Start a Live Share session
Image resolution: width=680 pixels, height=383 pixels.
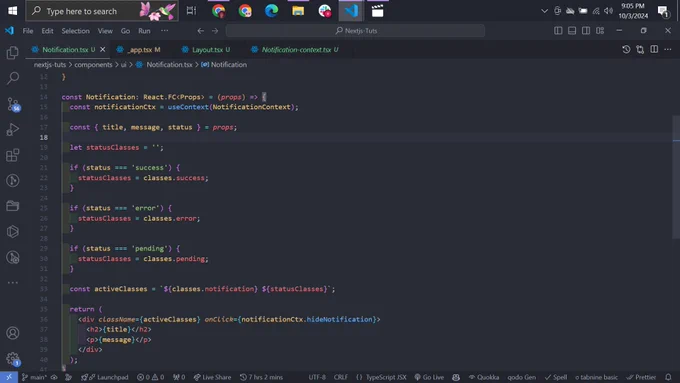coord(212,377)
